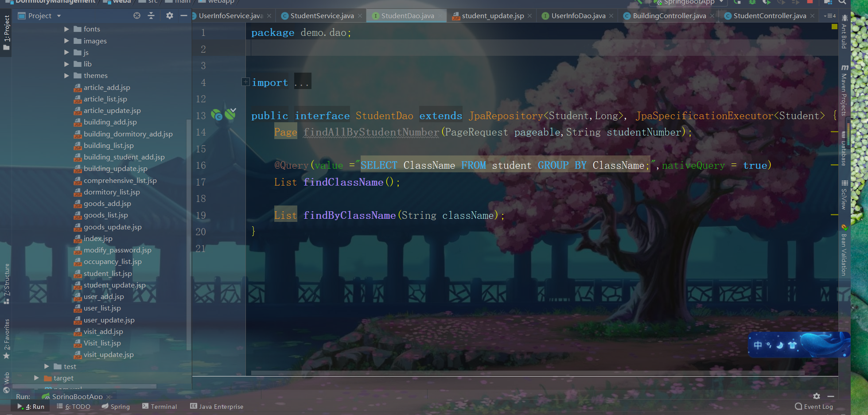This screenshot has width=868, height=415.
Task: Click the Chinese input mode icon
Action: click(x=758, y=345)
